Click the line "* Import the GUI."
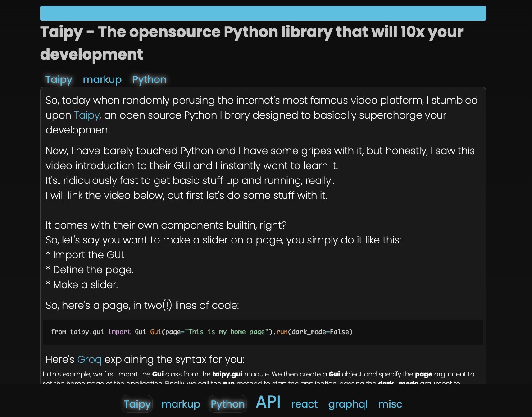This screenshot has height=417, width=532. [x=85, y=255]
